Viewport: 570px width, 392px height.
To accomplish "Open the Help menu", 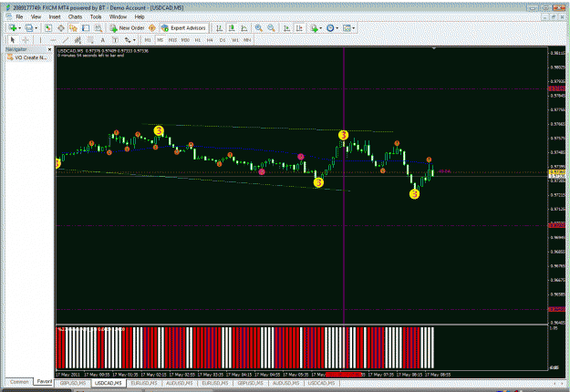I will [x=140, y=16].
